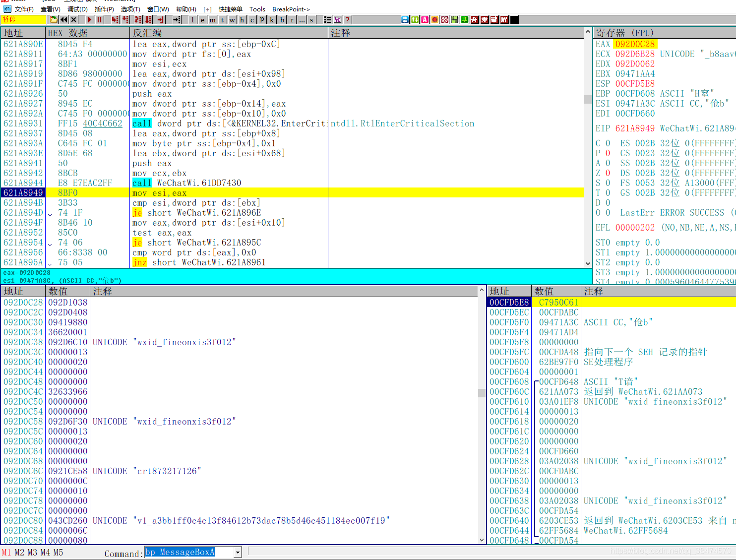Image resolution: width=736 pixels, height=560 pixels.
Task: Show References with 'r' button
Action: click(292, 20)
